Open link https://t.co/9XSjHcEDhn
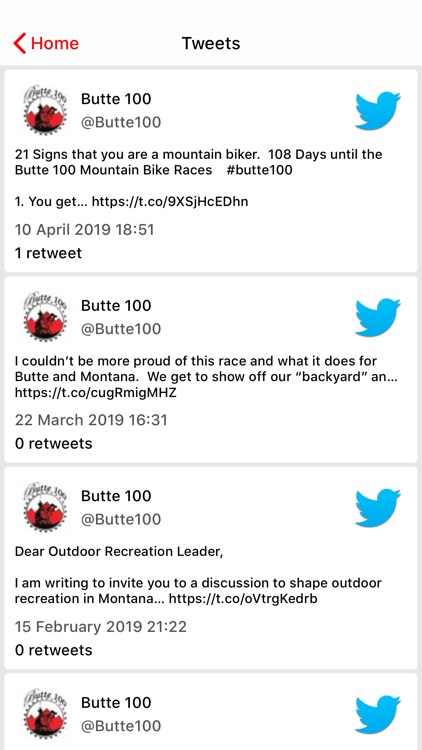The width and height of the screenshot is (422, 750). [x=170, y=201]
